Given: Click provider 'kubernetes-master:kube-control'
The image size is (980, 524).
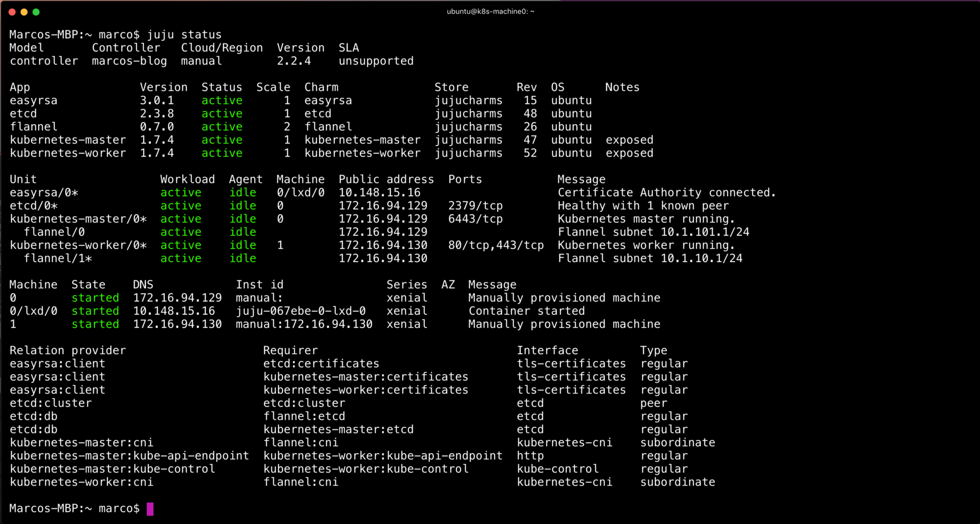Looking at the screenshot, I should coord(113,469).
